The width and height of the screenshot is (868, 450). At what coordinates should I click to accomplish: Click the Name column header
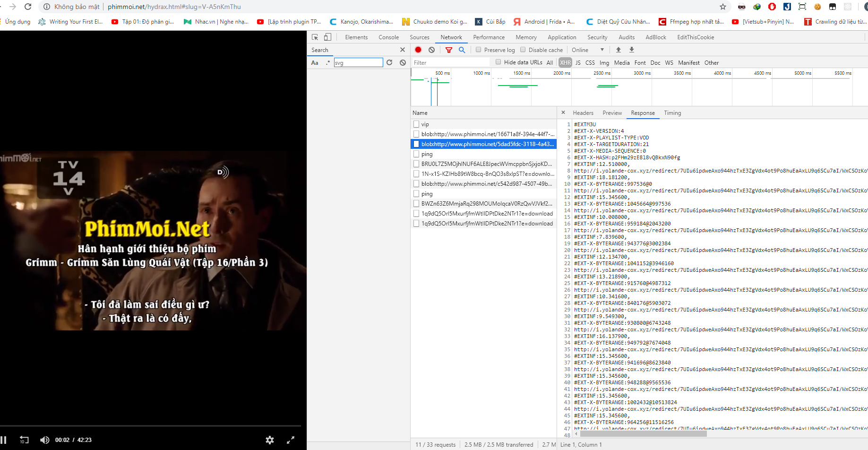(483, 112)
